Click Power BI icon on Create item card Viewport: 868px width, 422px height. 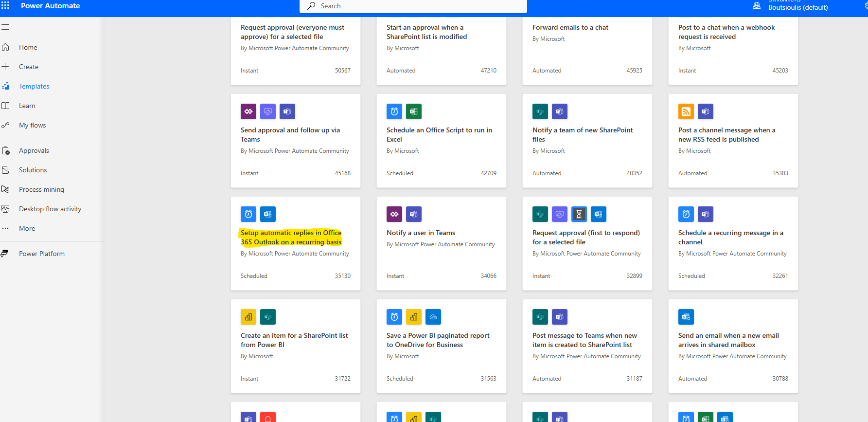tap(248, 317)
